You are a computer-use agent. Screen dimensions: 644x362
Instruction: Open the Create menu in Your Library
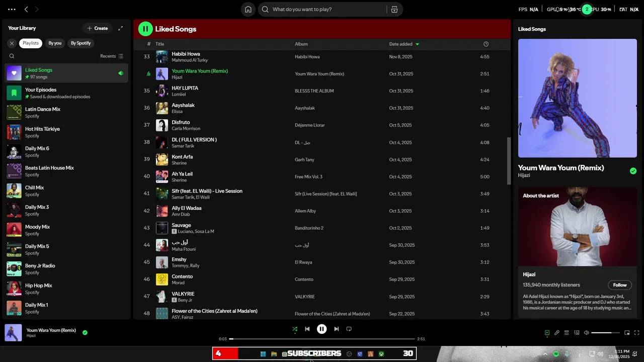(x=98, y=28)
